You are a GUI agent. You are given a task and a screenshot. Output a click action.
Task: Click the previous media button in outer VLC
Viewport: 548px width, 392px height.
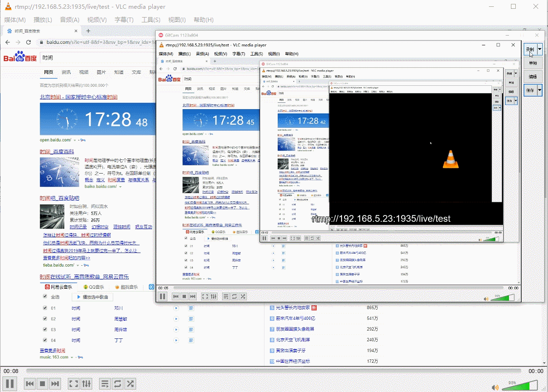[x=30, y=384]
